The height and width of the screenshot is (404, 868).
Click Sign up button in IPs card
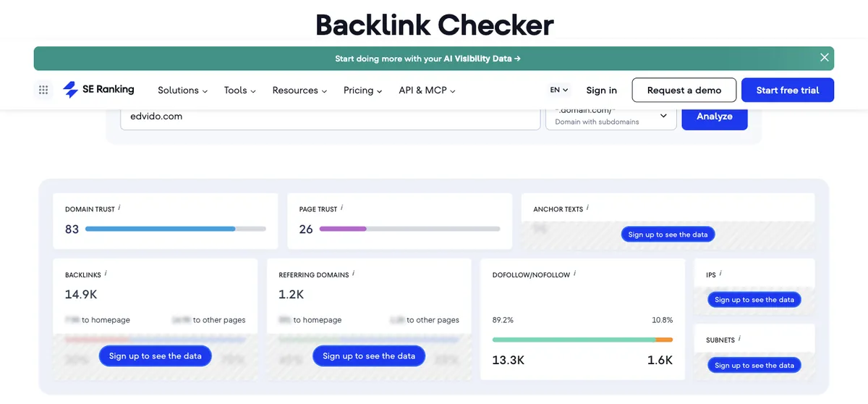click(754, 300)
